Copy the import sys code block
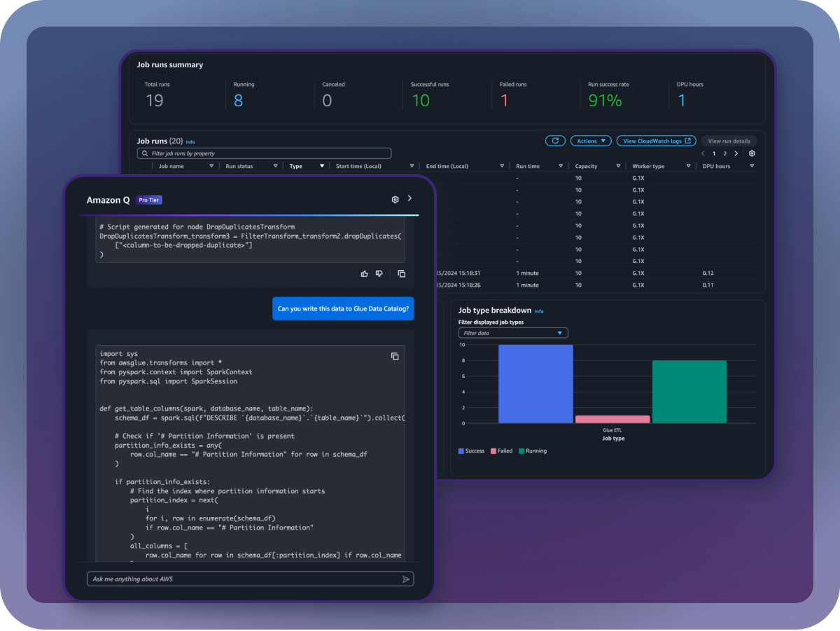840x631 pixels. pos(395,356)
